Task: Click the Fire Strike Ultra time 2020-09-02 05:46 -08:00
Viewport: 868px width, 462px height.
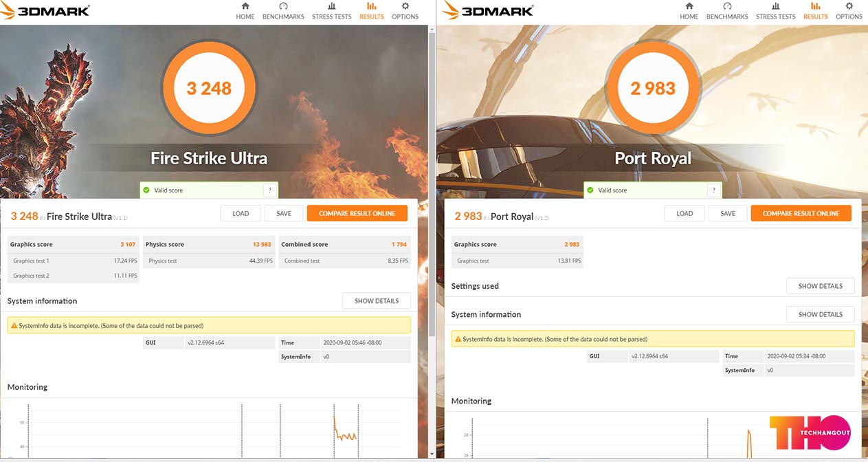Action: [353, 342]
